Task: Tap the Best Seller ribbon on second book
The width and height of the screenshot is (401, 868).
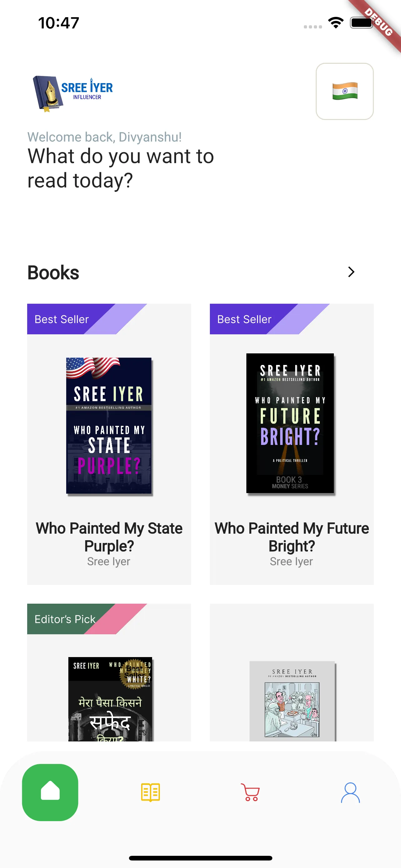Action: [245, 319]
